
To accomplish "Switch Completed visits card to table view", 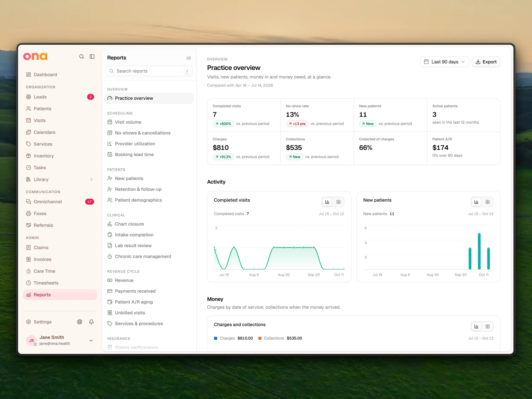I will point(338,202).
